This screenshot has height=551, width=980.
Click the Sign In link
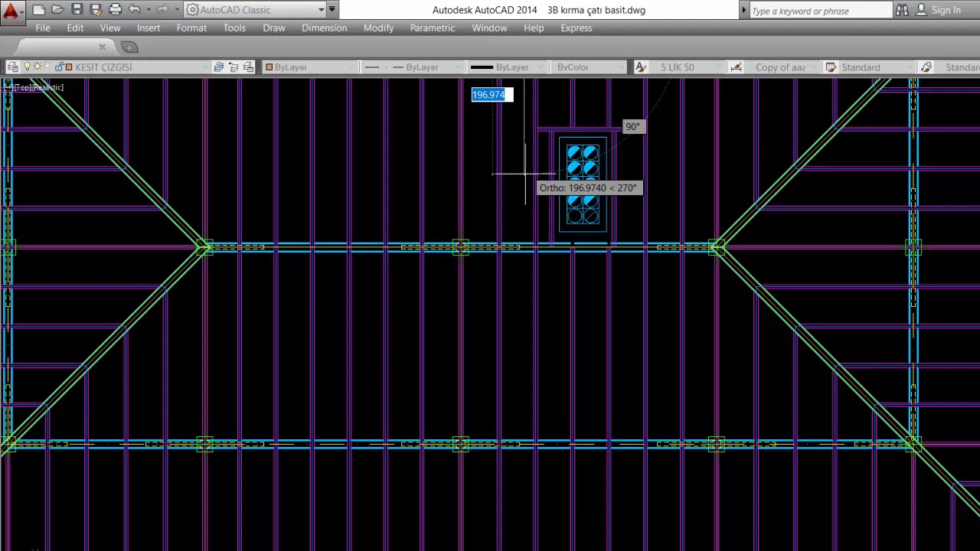point(946,10)
